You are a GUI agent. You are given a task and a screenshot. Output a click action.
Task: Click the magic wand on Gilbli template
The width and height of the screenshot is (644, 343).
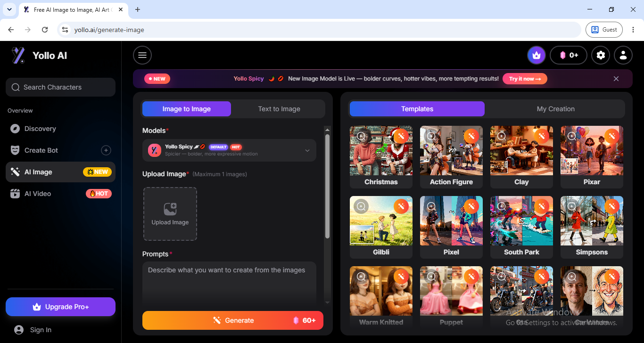tap(401, 206)
